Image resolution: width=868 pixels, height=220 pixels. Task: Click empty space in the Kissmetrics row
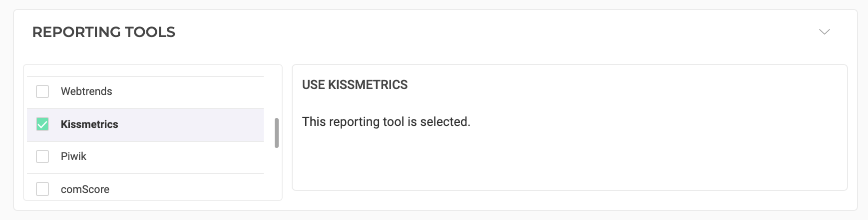tap(195, 124)
